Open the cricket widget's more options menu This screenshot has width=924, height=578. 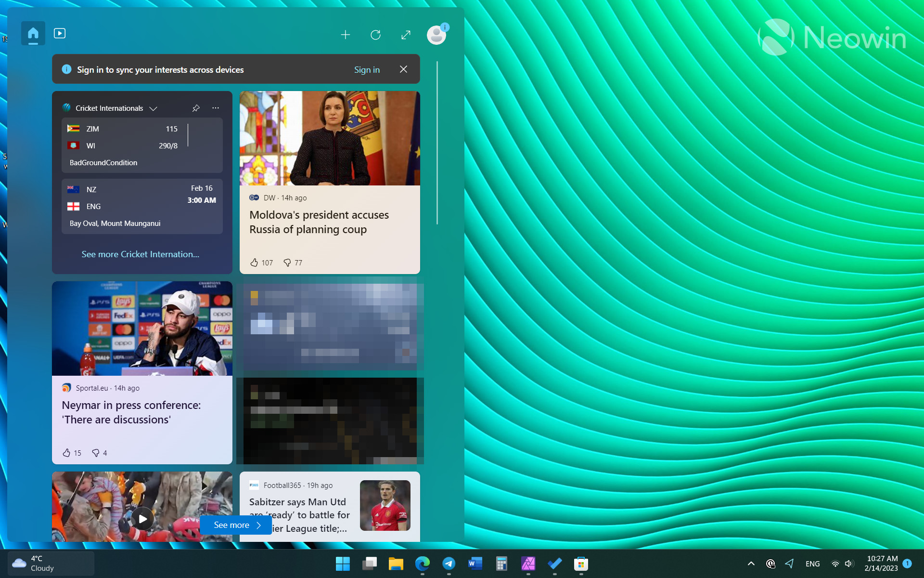tap(215, 108)
